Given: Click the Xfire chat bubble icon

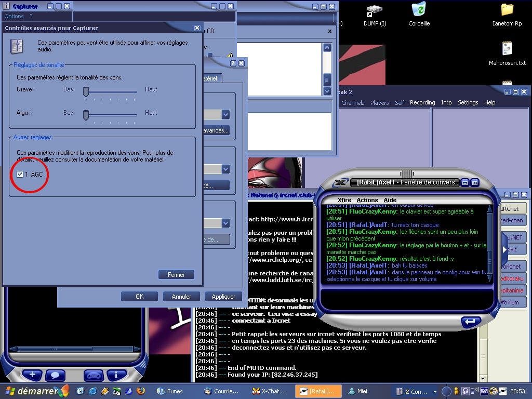Looking at the screenshot, I should point(55,374).
